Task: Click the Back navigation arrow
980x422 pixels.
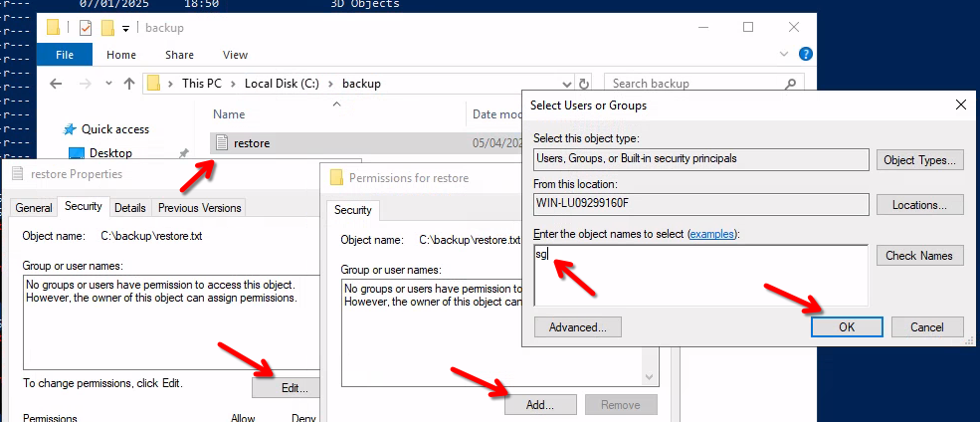Action: click(57, 84)
